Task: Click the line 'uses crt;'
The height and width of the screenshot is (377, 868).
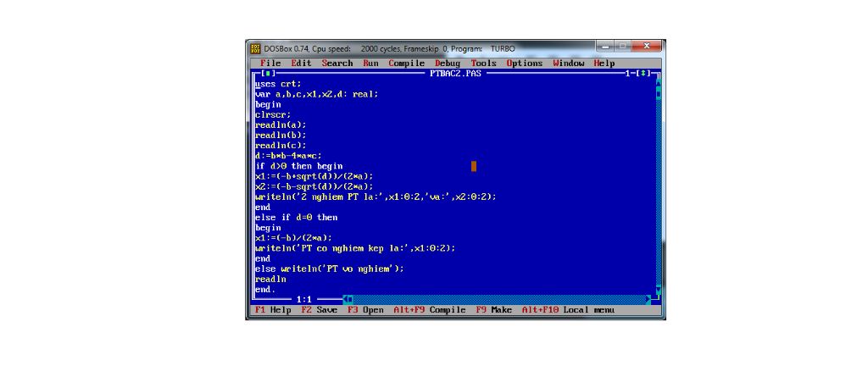Action: 278,84
